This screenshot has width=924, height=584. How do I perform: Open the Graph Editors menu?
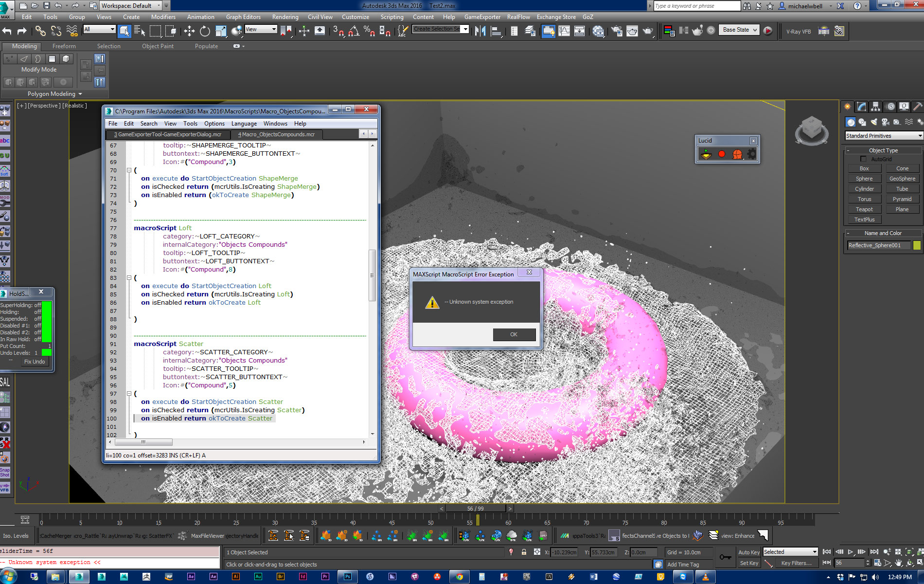click(x=243, y=17)
